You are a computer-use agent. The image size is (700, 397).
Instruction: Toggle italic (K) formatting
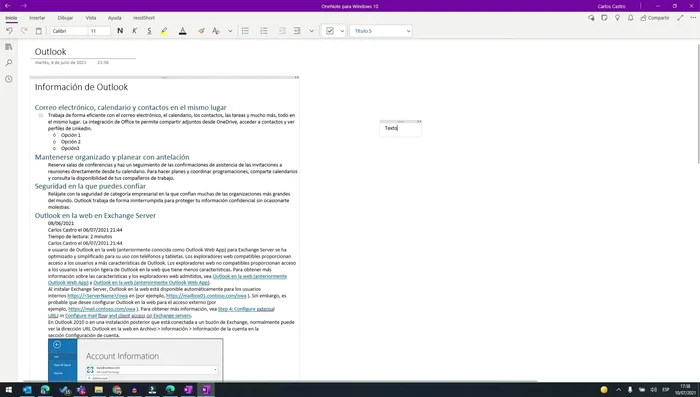[x=134, y=31]
